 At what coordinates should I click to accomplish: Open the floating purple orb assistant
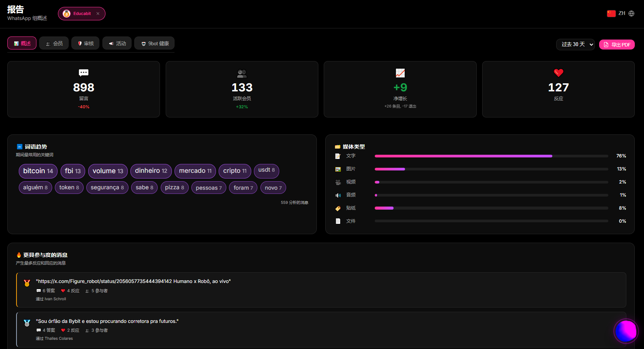[626, 331]
